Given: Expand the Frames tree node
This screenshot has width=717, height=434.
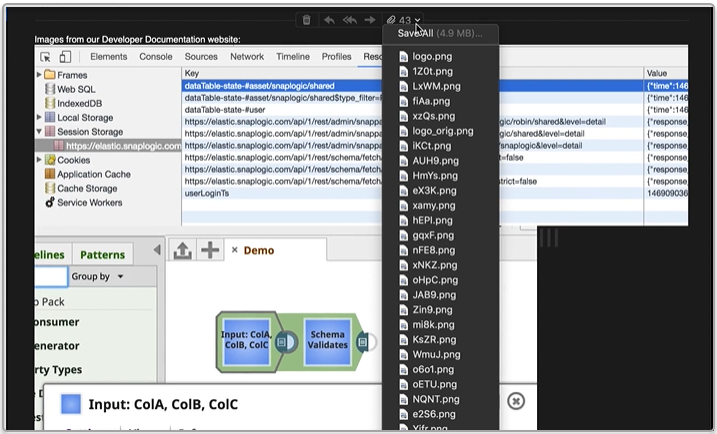Looking at the screenshot, I should click(x=39, y=75).
